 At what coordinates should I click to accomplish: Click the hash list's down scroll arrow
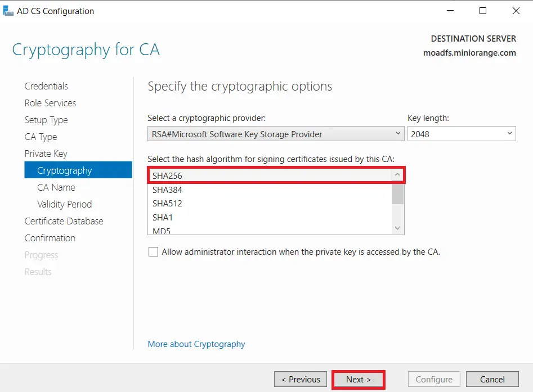point(397,228)
